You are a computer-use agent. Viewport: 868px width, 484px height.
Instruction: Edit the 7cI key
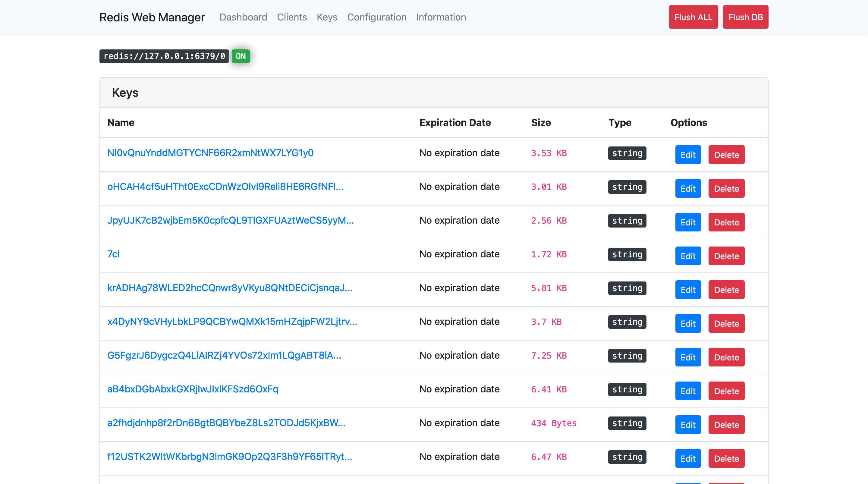pos(687,256)
